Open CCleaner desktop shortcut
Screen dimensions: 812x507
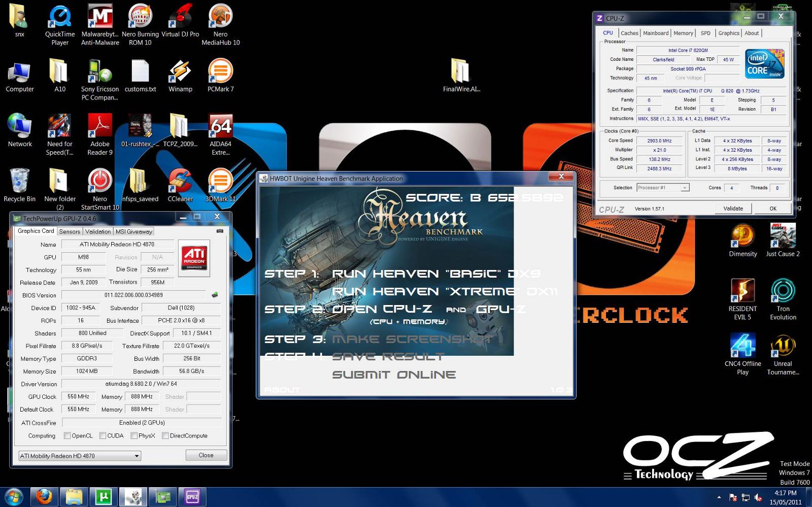(x=180, y=185)
